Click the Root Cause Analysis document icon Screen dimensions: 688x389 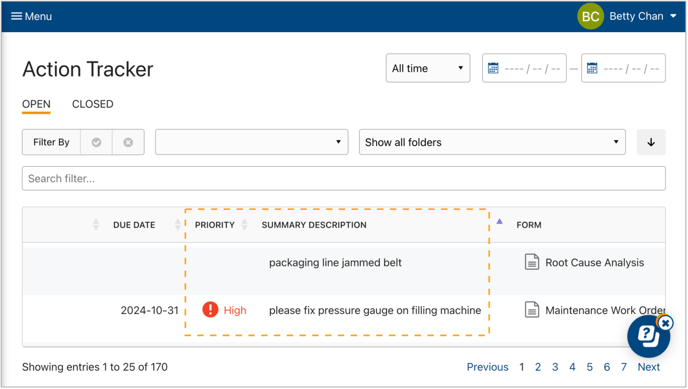pyautogui.click(x=532, y=262)
